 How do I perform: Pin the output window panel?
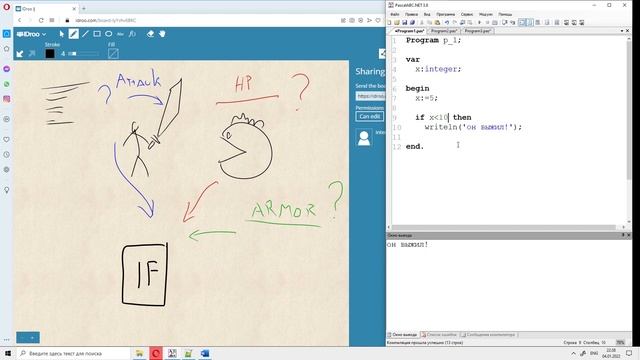click(623, 235)
